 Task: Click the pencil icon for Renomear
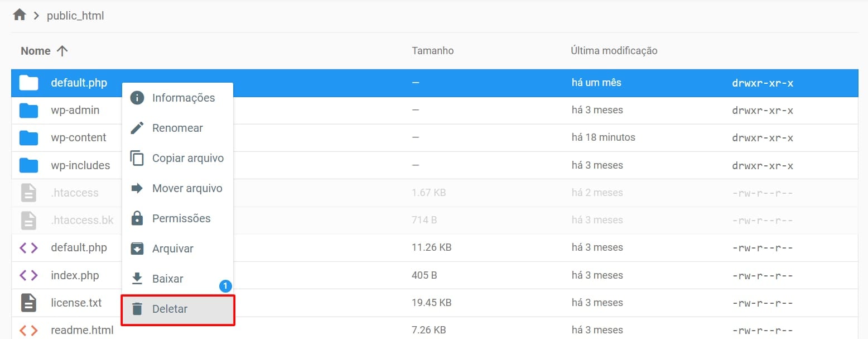pos(137,128)
